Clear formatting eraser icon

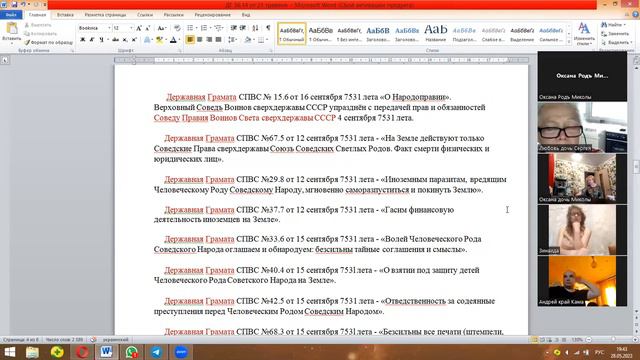click(177, 28)
